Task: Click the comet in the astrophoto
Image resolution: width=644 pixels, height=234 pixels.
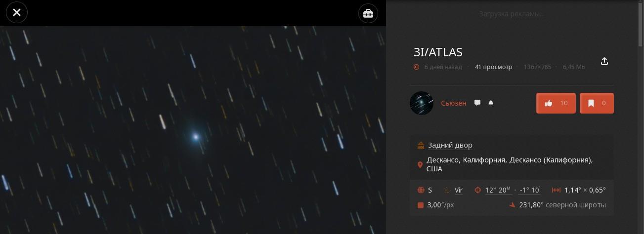Action: point(196,137)
